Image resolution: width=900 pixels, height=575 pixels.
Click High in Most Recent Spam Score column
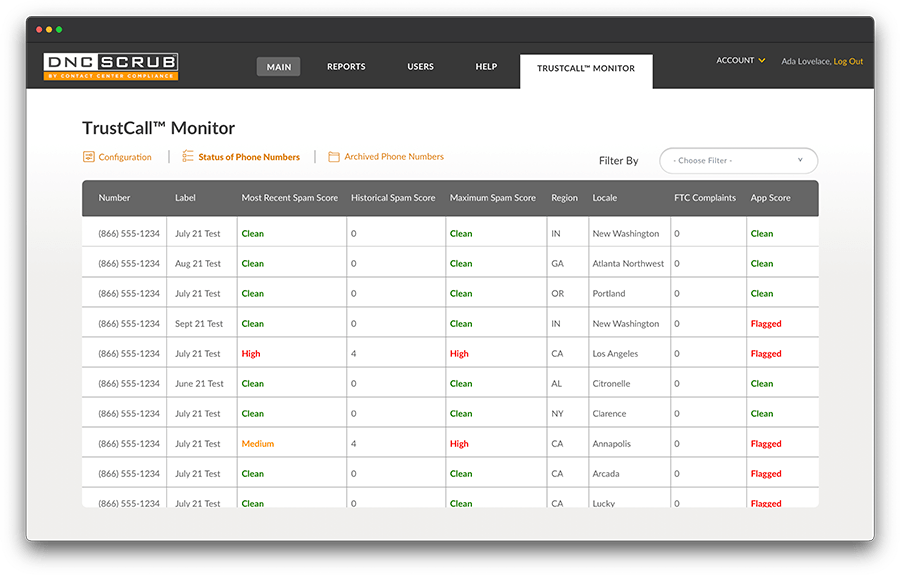pos(251,353)
